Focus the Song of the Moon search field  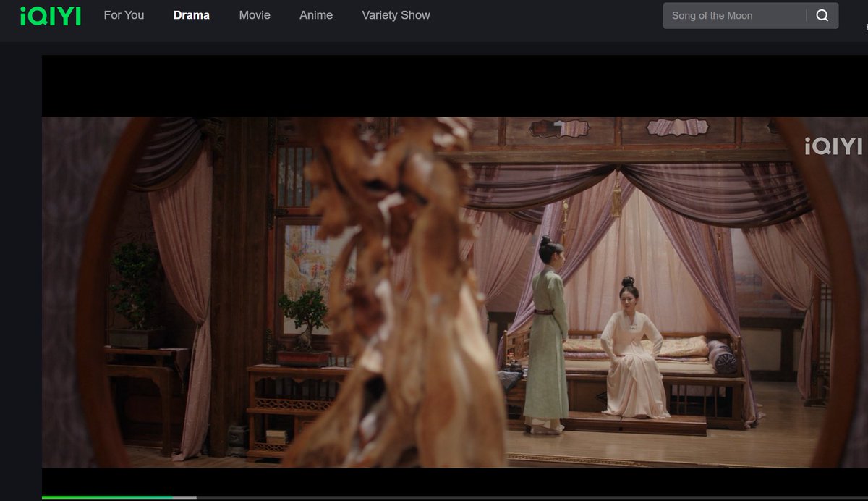734,15
